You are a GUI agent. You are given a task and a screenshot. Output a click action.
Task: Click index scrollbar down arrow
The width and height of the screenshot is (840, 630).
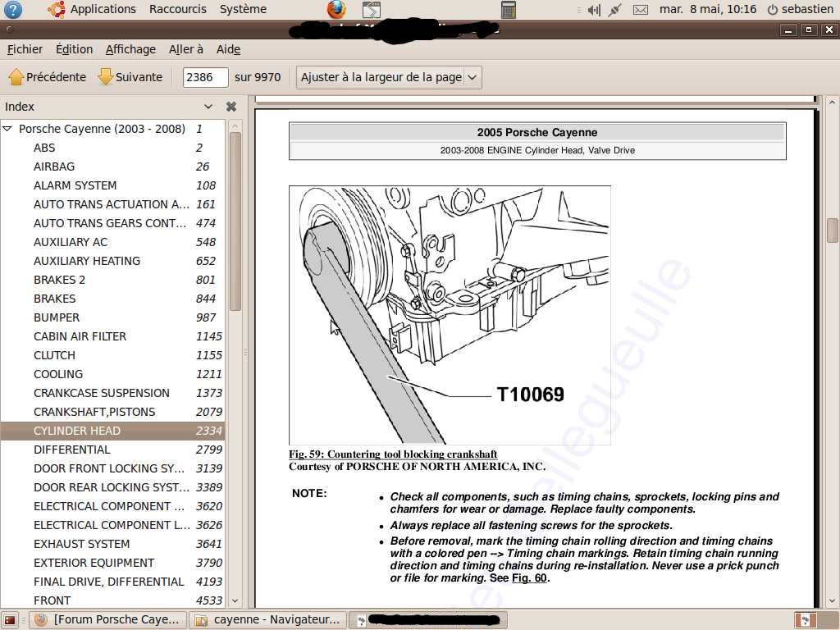235,601
